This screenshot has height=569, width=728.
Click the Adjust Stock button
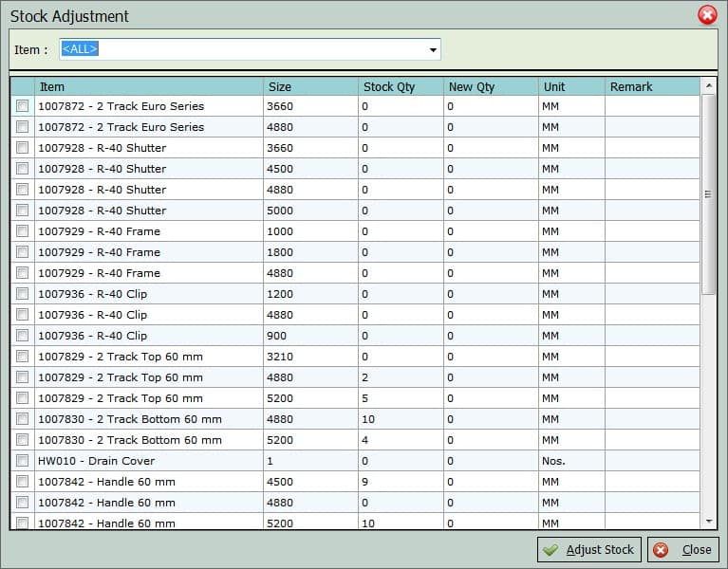(x=589, y=550)
